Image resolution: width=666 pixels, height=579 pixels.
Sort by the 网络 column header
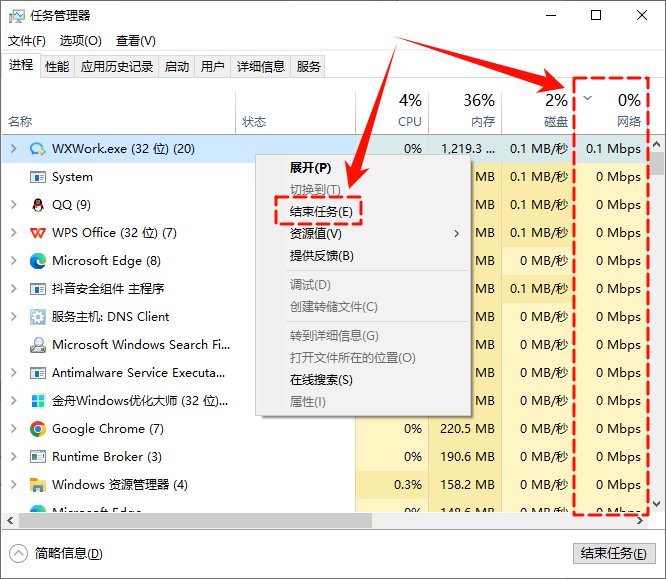pyautogui.click(x=612, y=111)
